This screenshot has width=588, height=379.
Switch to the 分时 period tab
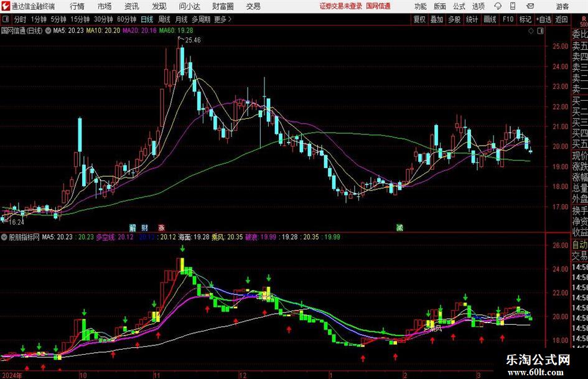coord(21,19)
